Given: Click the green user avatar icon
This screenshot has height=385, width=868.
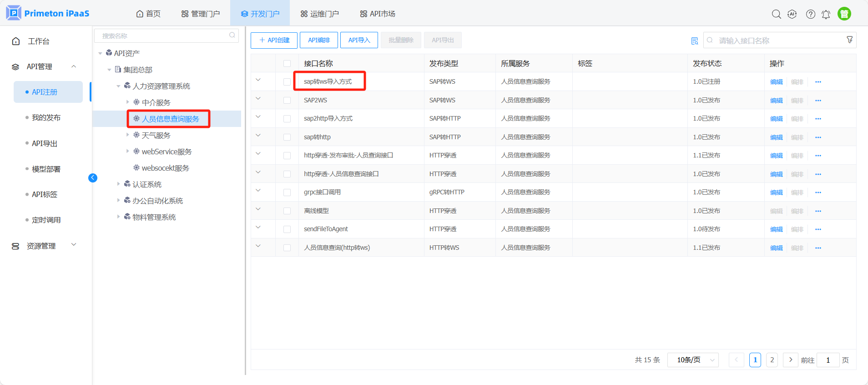Looking at the screenshot, I should (844, 14).
